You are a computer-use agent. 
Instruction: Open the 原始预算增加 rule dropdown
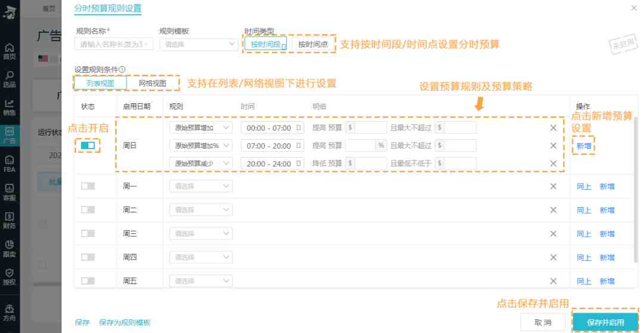tap(201, 128)
